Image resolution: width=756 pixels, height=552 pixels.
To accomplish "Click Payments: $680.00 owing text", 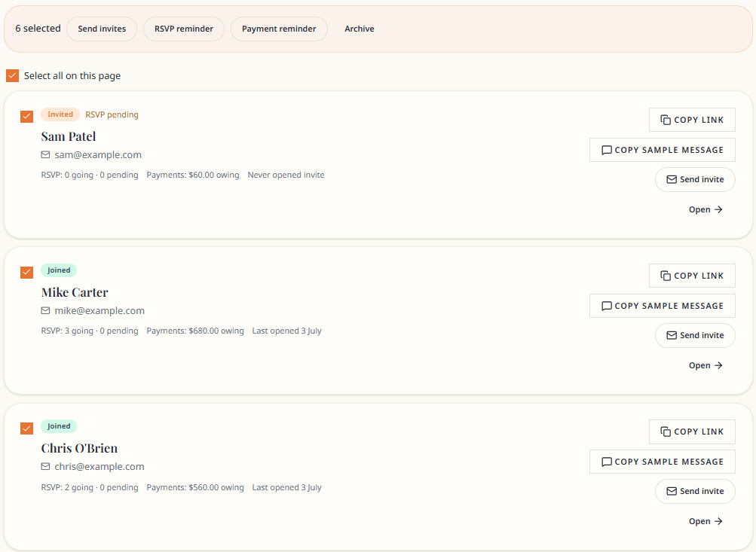I will pyautogui.click(x=195, y=331).
